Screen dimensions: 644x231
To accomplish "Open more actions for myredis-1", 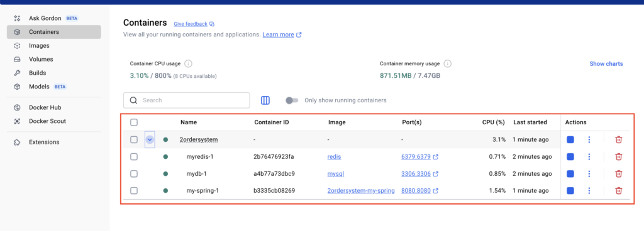I will 589,157.
